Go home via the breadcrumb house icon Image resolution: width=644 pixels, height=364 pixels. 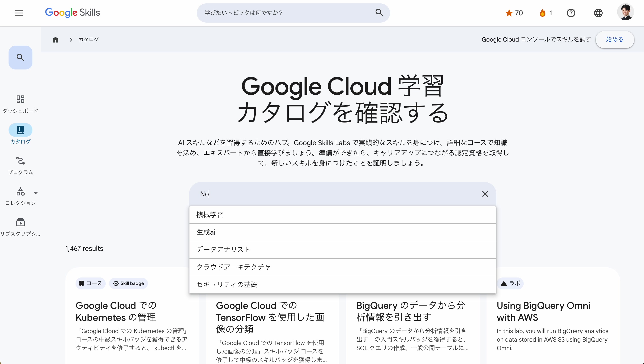pyautogui.click(x=55, y=39)
